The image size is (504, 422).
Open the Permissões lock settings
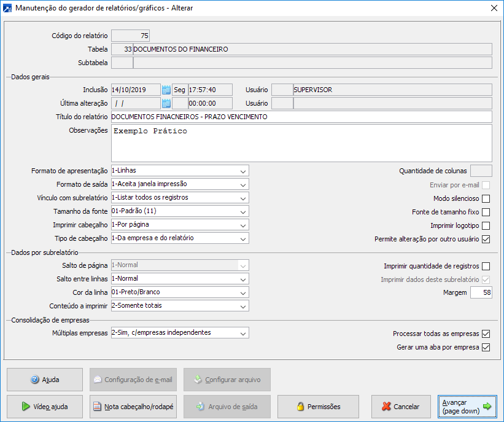click(x=319, y=406)
